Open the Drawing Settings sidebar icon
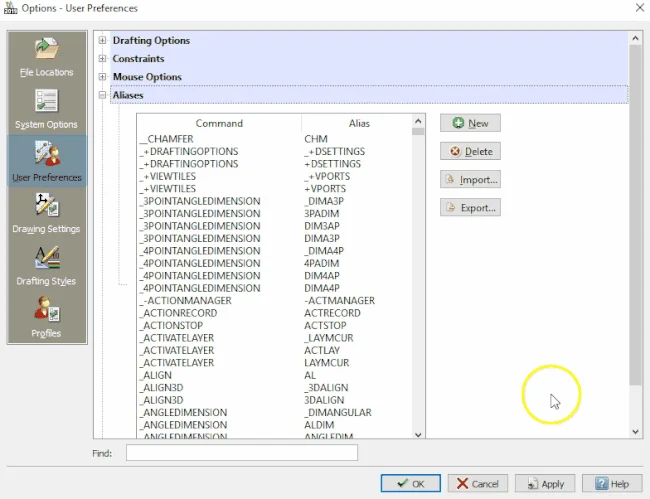The image size is (650, 499). coord(46,211)
